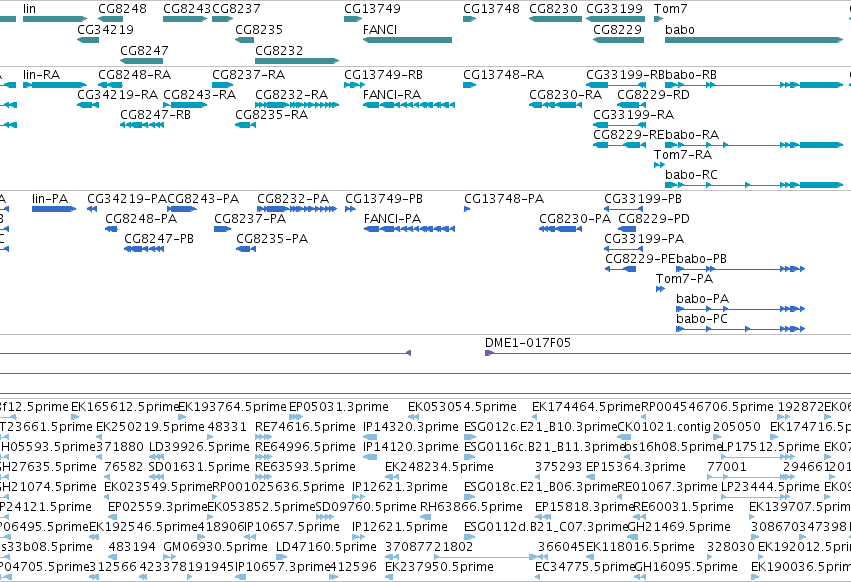Image resolution: width=851 pixels, height=582 pixels.
Task: Click the lin-PA protein label
Action: [50, 199]
